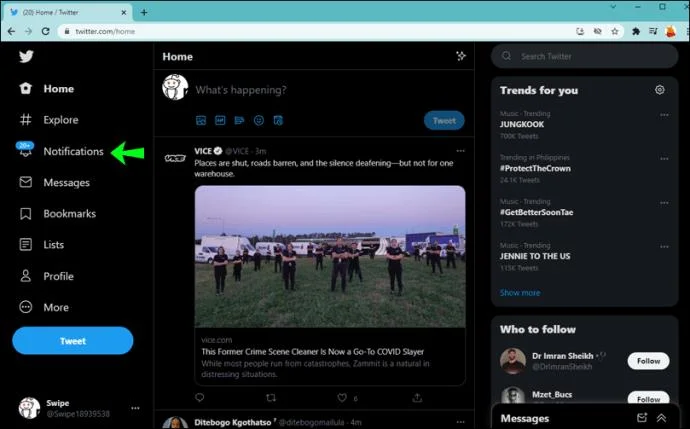Viewport: 690px width, 429px height.
Task: Select the Home / Twitter browser tab
Action: [x=68, y=12]
